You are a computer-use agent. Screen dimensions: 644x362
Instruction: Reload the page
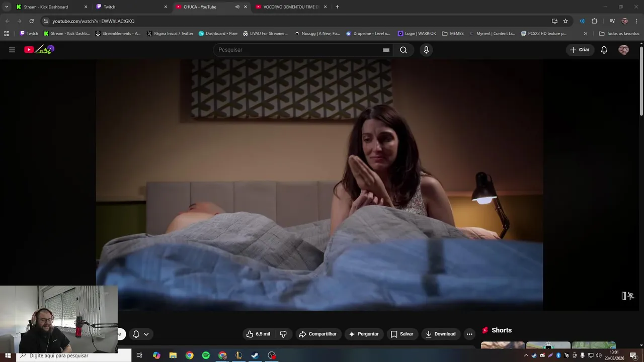pyautogui.click(x=31, y=21)
